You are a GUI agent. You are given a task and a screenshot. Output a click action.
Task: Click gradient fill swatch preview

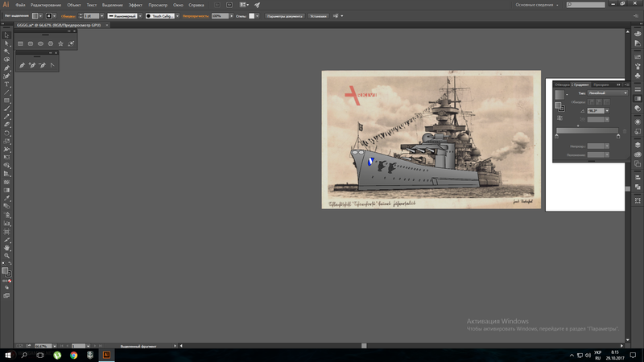pos(559,95)
